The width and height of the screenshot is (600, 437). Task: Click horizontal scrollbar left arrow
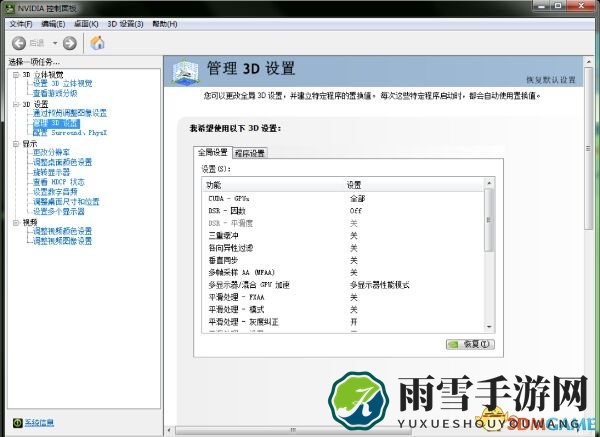coord(170,430)
